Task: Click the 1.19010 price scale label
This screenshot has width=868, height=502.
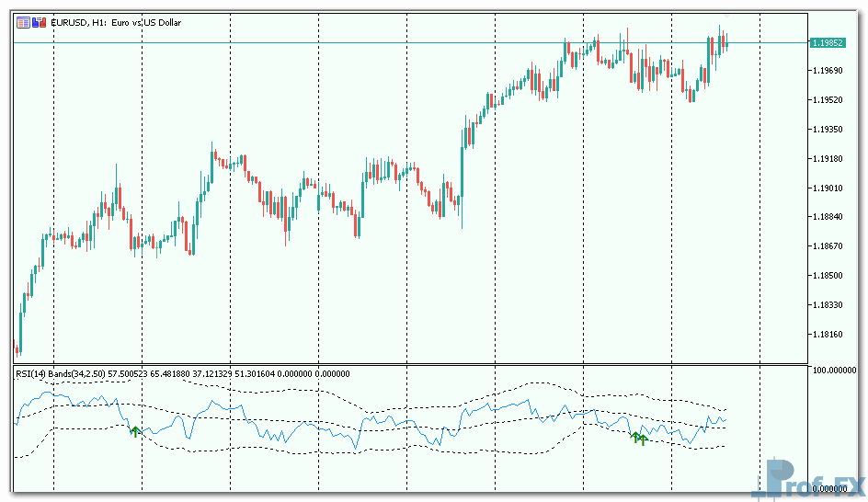Action: point(828,188)
